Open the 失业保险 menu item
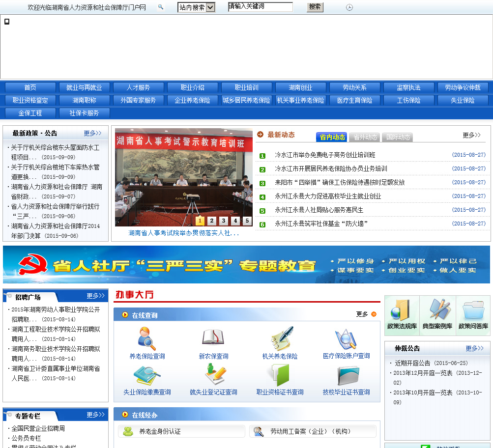This screenshot has height=448, width=493. (463, 100)
